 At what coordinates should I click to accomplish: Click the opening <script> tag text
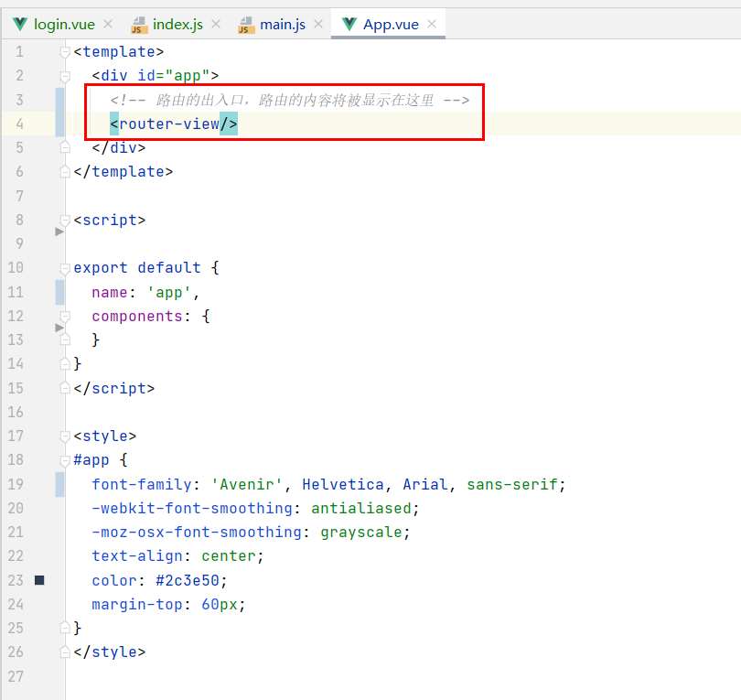110,220
